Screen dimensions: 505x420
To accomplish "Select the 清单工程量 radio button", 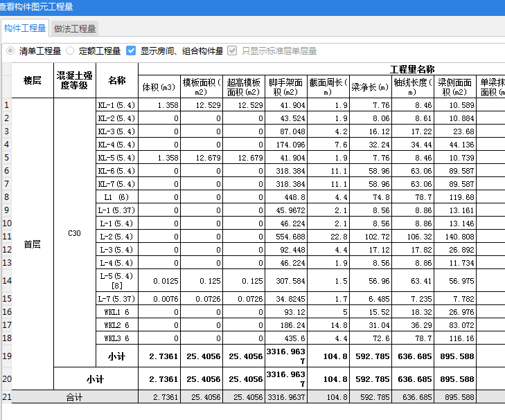I will coord(10,51).
